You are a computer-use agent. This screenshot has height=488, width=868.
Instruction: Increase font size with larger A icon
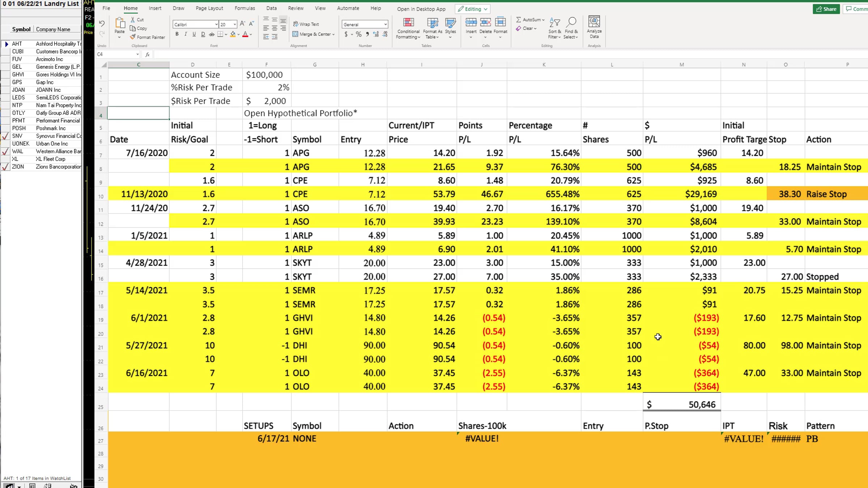pos(243,24)
